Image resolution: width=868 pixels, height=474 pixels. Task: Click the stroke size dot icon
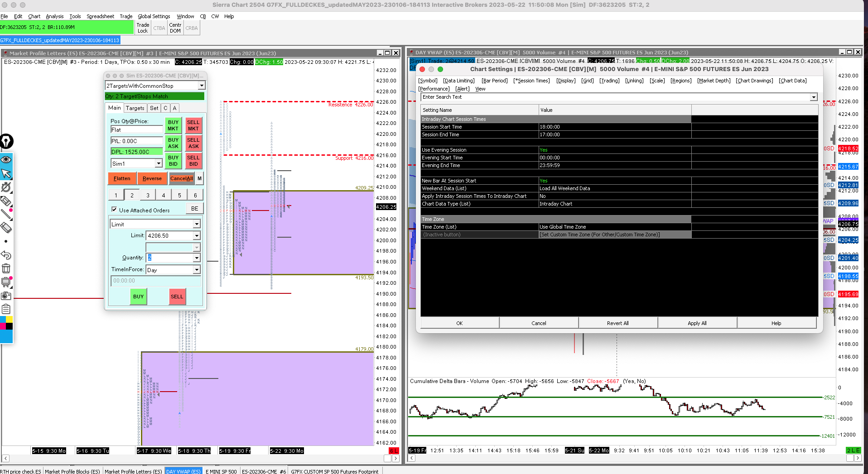click(6, 241)
